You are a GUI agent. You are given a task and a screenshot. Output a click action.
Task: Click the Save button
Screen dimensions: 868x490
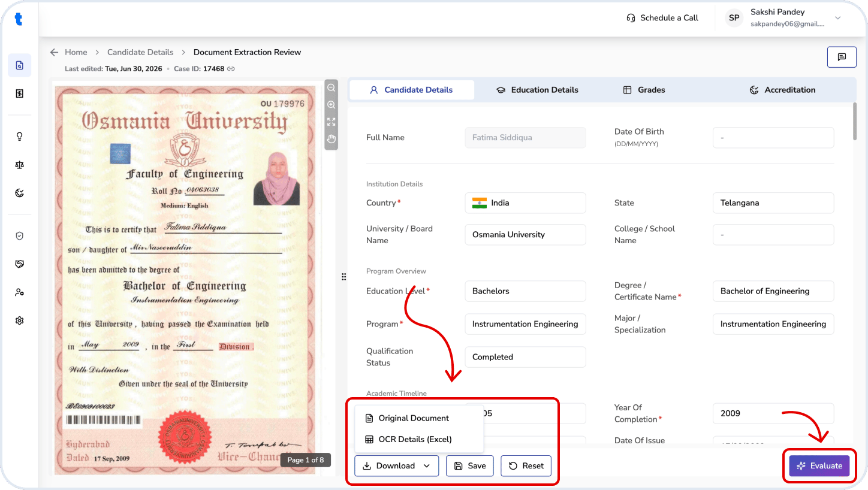(x=469, y=466)
